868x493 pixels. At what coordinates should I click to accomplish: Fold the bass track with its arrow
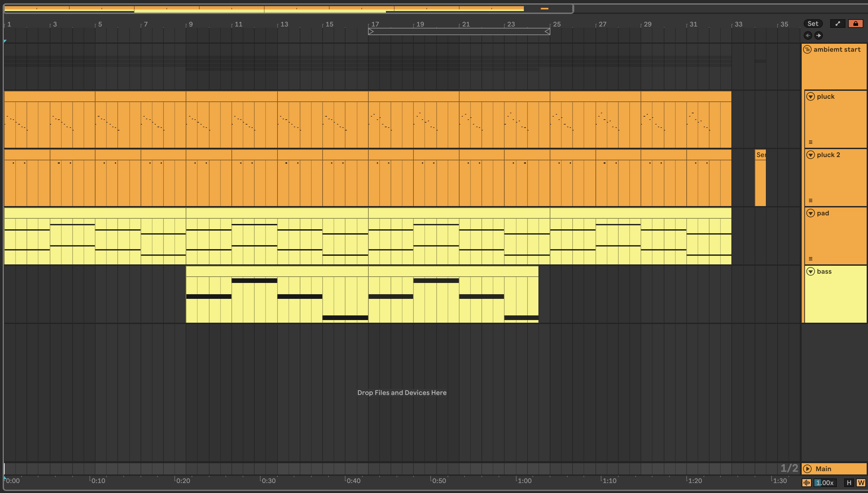pyautogui.click(x=810, y=271)
